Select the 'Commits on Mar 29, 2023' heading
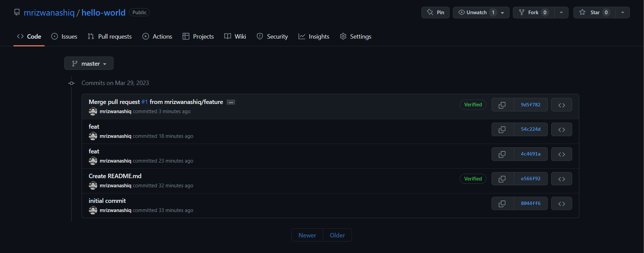 (x=115, y=83)
